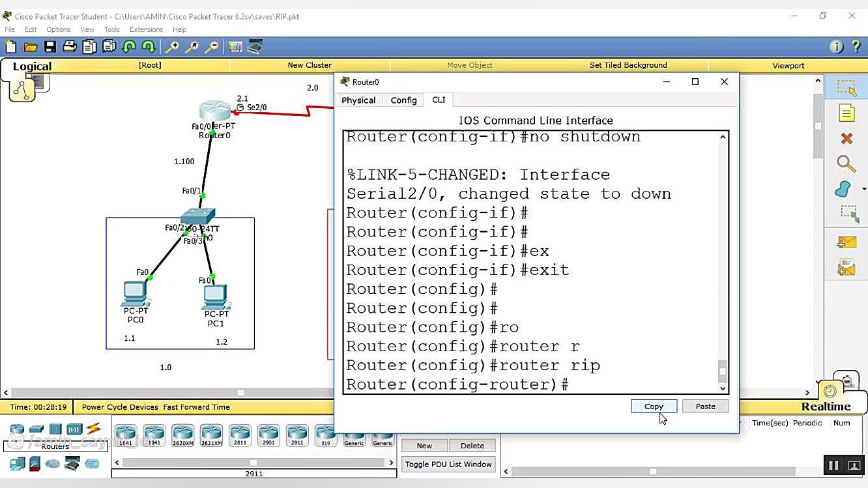Click the help question mark icon
Screen dimensions: 868x488
(856, 46)
